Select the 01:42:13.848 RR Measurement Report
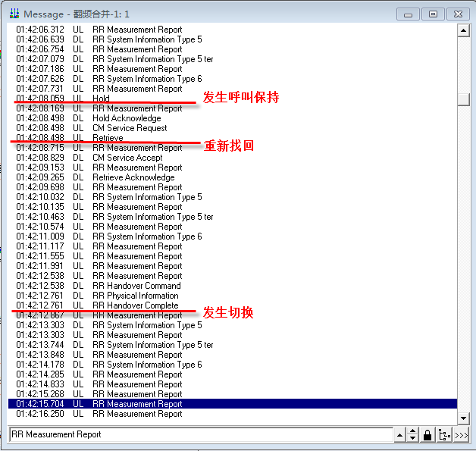The height and width of the screenshot is (451, 476). (233, 355)
